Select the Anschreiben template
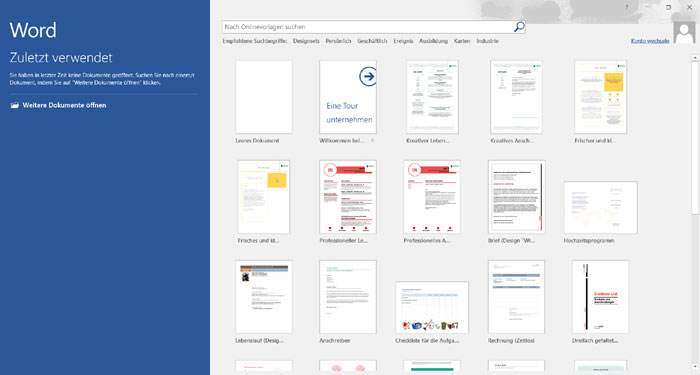This screenshot has width=700, height=375. [348, 297]
